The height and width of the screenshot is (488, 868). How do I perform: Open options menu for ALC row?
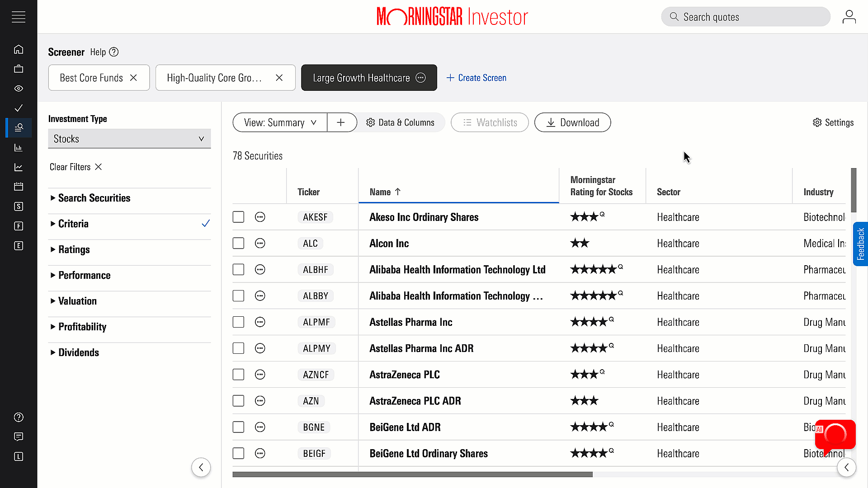point(260,244)
